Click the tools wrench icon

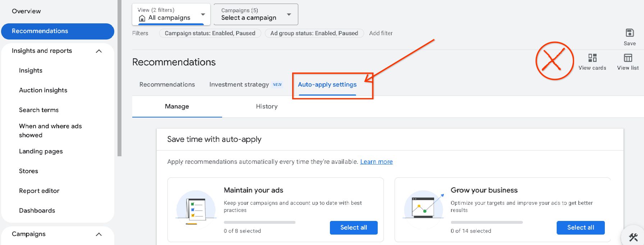(x=633, y=237)
